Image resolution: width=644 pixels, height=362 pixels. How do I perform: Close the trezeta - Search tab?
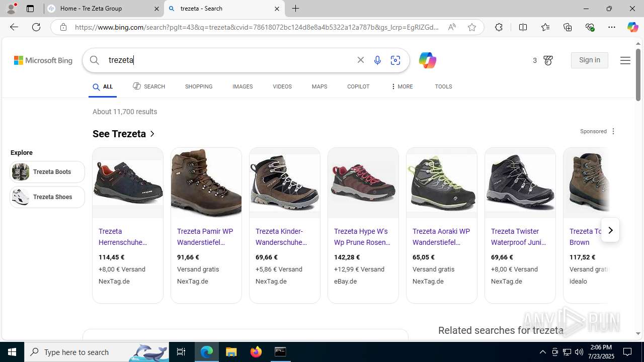[277, 9]
